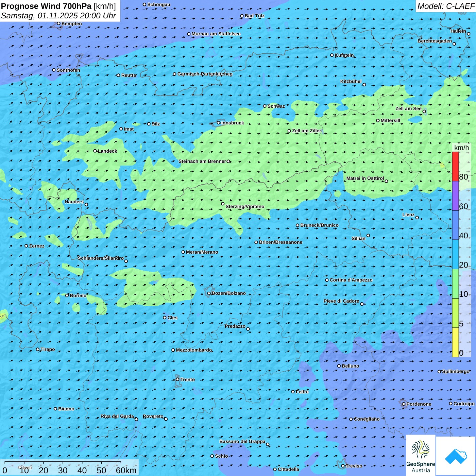This screenshot has width=476, height=476.
Task: Click the purple legend segment for 60–80 km/h
Action: coord(455,195)
